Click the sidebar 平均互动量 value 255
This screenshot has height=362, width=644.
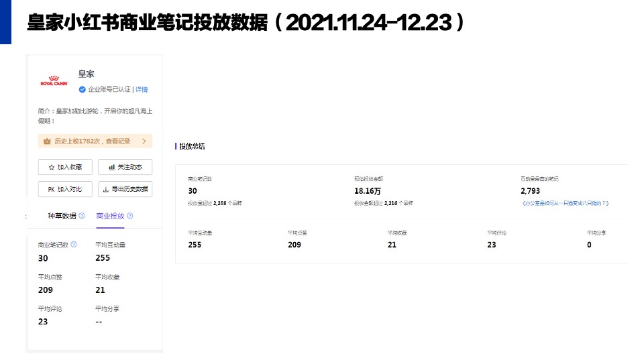pos(103,258)
